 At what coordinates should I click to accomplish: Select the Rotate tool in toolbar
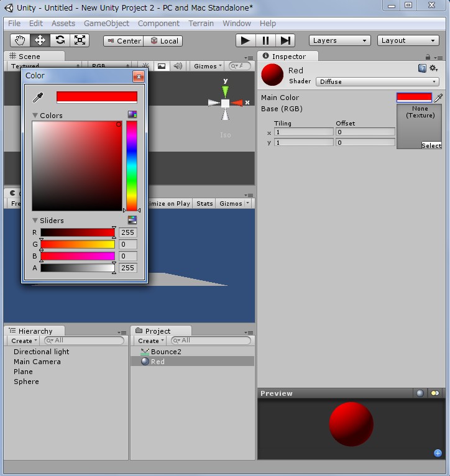coord(60,40)
